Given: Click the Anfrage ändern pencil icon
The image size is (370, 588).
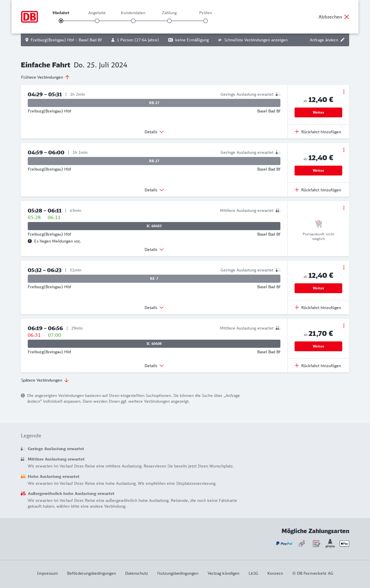Looking at the screenshot, I should [x=343, y=40].
